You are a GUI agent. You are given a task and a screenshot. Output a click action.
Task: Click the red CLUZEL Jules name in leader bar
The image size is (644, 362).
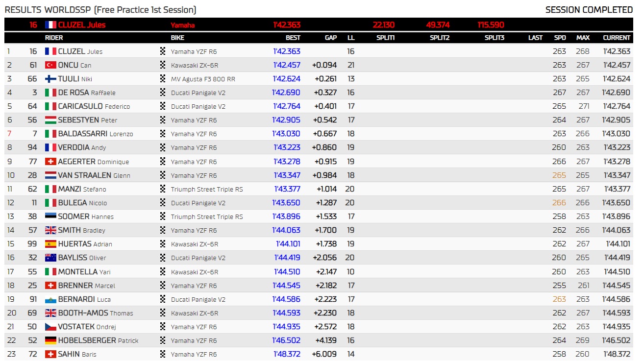point(82,25)
